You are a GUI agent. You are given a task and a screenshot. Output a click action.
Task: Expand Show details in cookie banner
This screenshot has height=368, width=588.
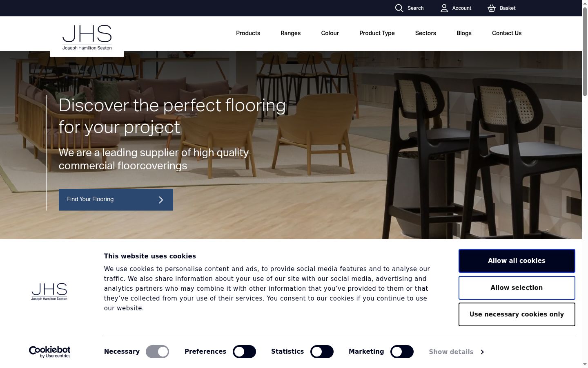click(x=457, y=352)
